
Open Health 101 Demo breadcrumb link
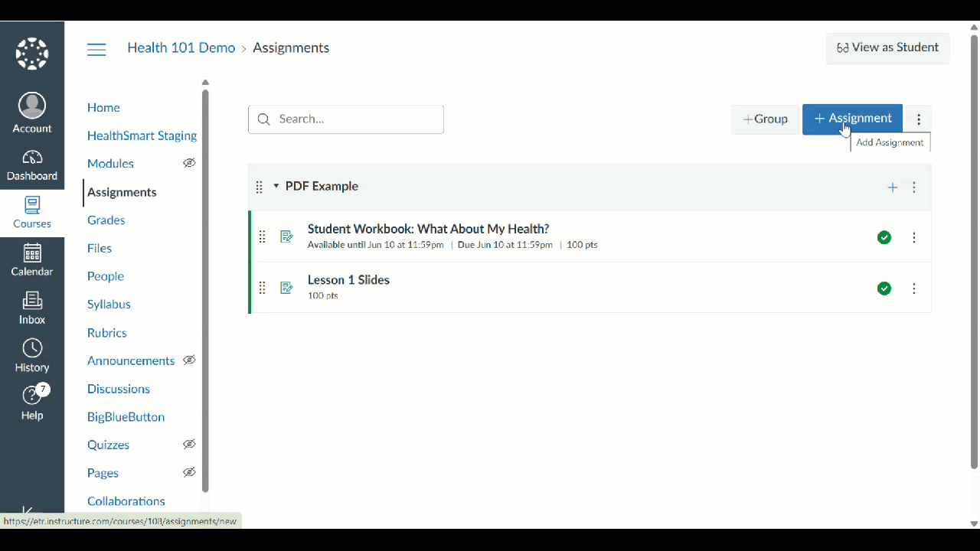click(x=181, y=47)
